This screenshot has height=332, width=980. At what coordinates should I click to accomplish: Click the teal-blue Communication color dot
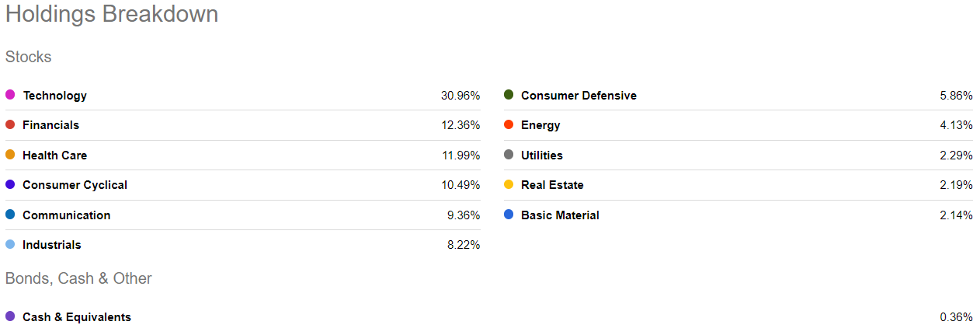(10, 215)
